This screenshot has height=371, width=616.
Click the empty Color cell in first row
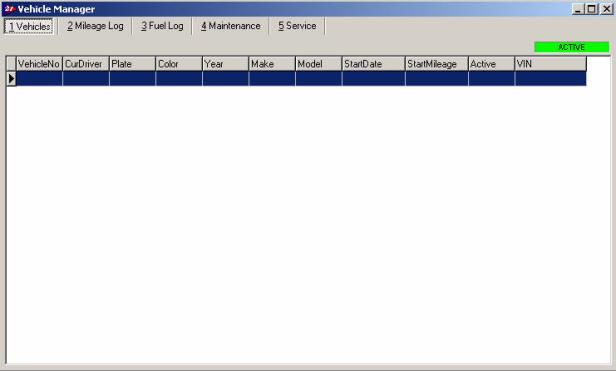pyautogui.click(x=179, y=79)
